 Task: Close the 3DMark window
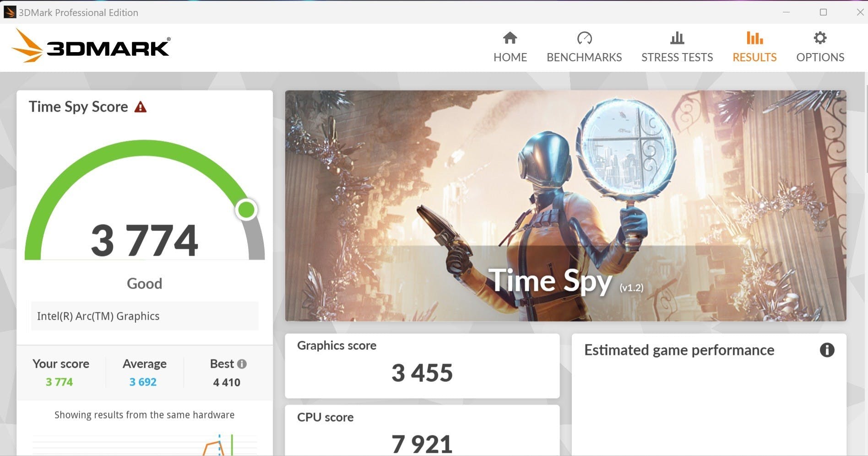click(860, 12)
